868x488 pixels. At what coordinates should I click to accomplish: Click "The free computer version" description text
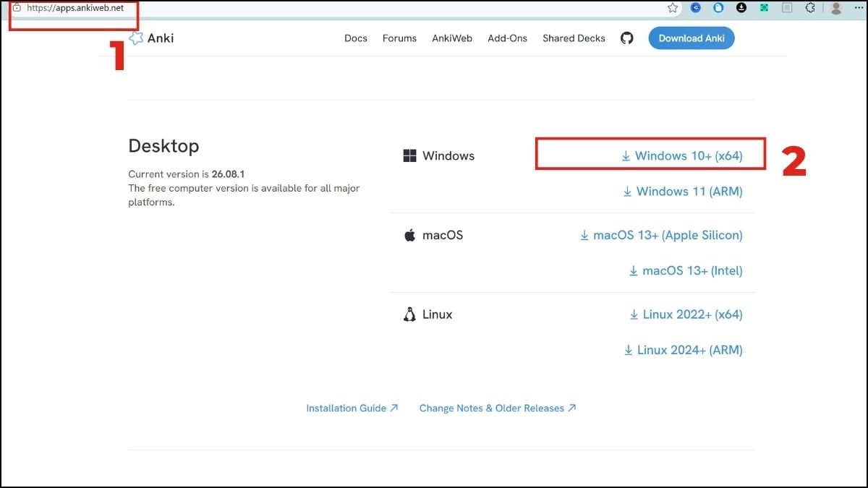click(244, 195)
